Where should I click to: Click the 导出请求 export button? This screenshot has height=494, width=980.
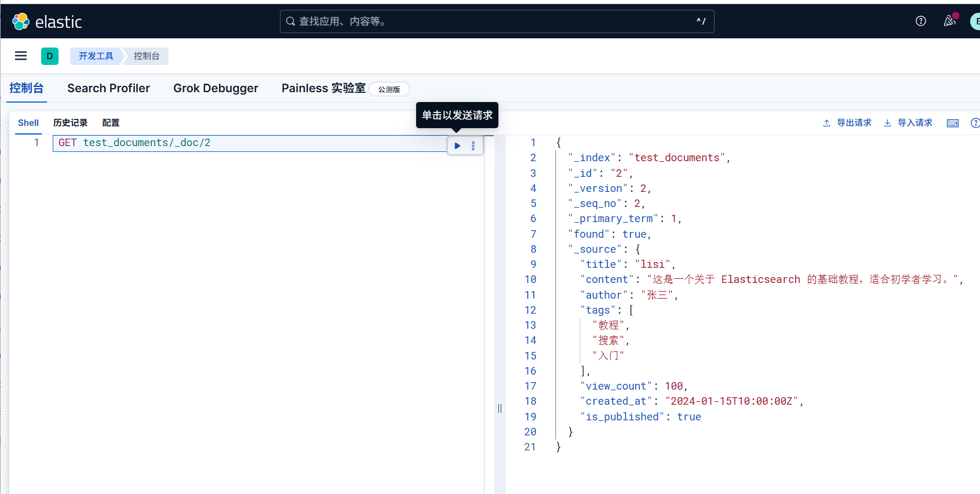point(847,123)
